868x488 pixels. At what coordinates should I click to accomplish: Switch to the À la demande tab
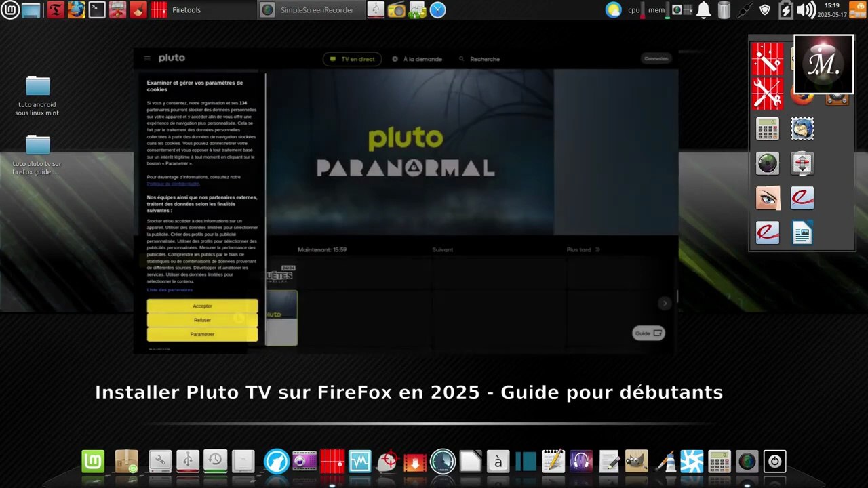point(417,59)
